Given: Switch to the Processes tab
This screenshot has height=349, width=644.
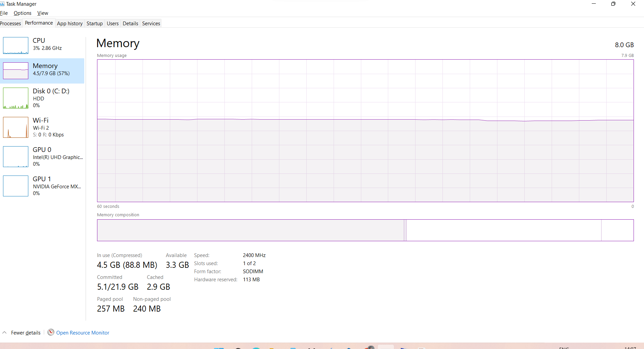Looking at the screenshot, I should 10,23.
